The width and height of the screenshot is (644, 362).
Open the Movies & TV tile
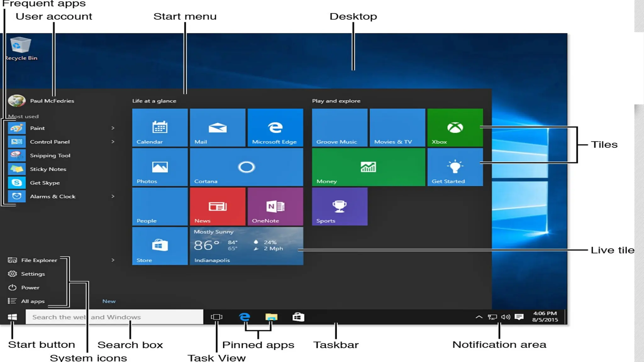(x=397, y=128)
